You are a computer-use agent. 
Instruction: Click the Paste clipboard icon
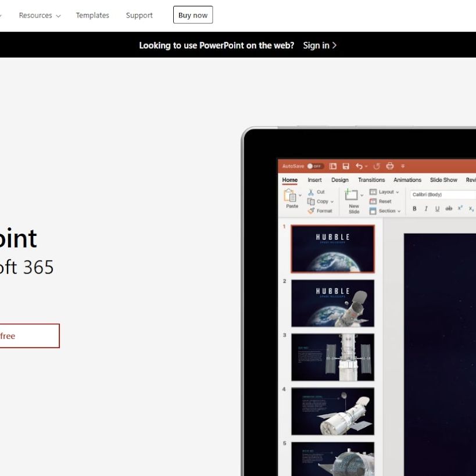point(290,195)
